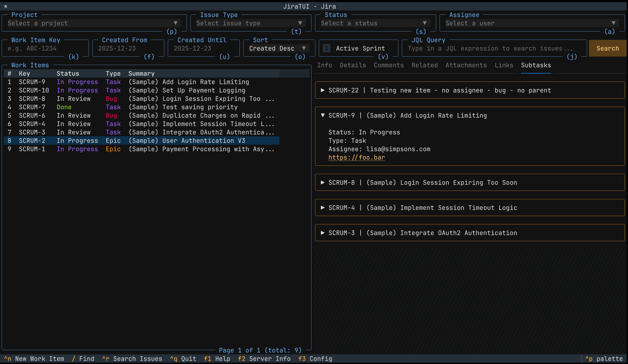Viewport: 628px width, 364px height.
Task: Focus the Created From date field
Action: tap(128, 48)
